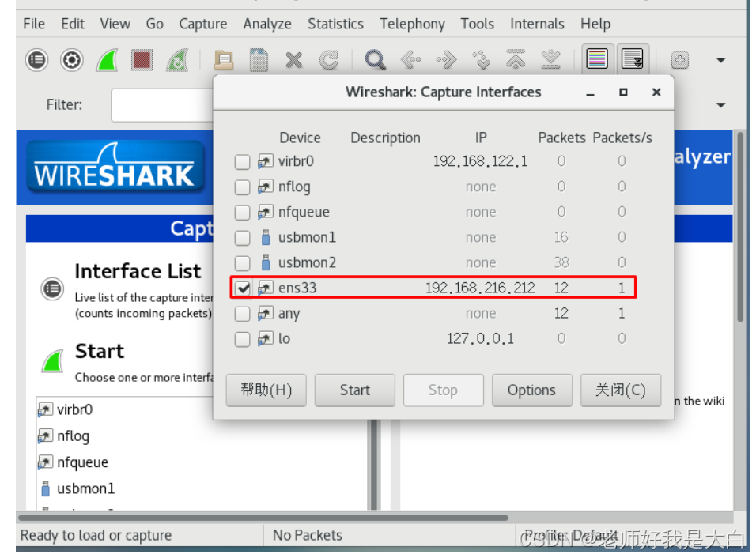Click the Interface List heading link
The width and height of the screenshot is (756, 558).
[138, 271]
